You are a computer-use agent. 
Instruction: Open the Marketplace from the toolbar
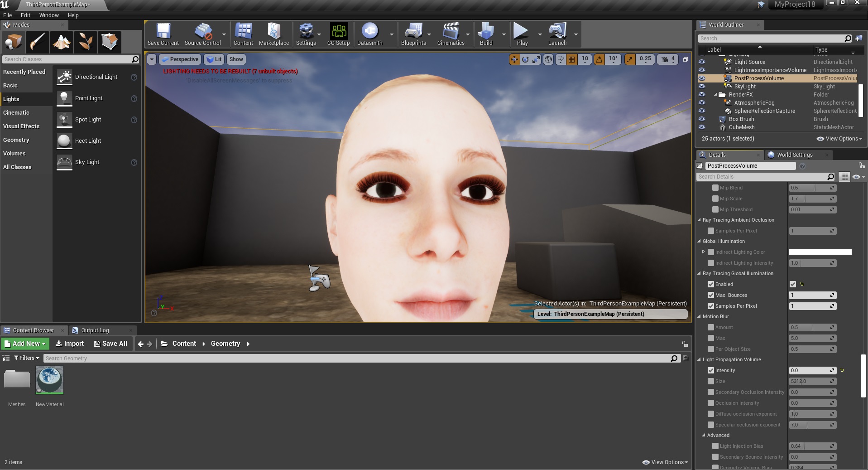click(273, 34)
